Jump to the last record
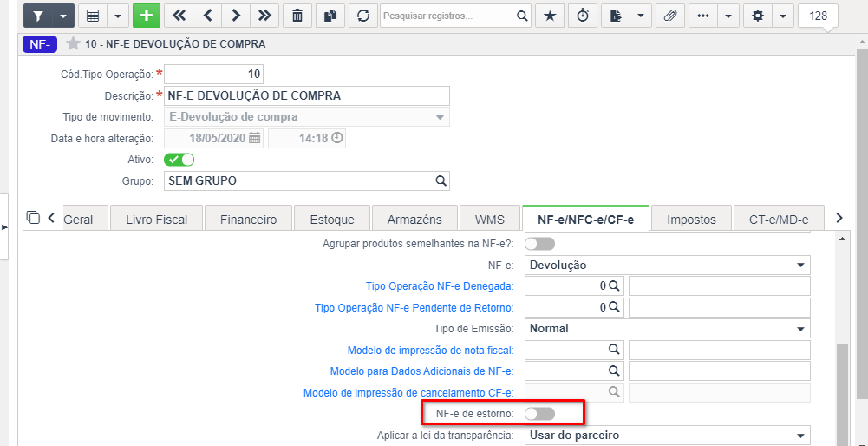The image size is (868, 446). (x=264, y=16)
